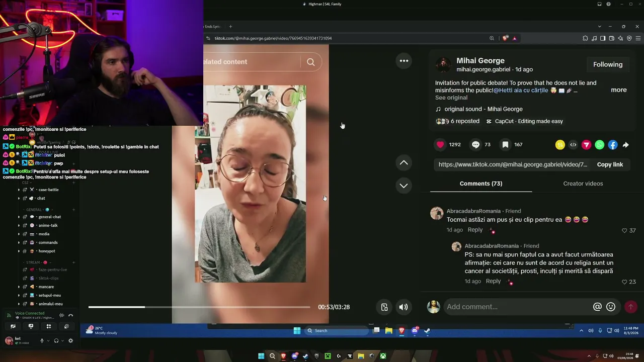Toggle the auto-scroll button beside volume
The image size is (644, 362).
point(384,307)
